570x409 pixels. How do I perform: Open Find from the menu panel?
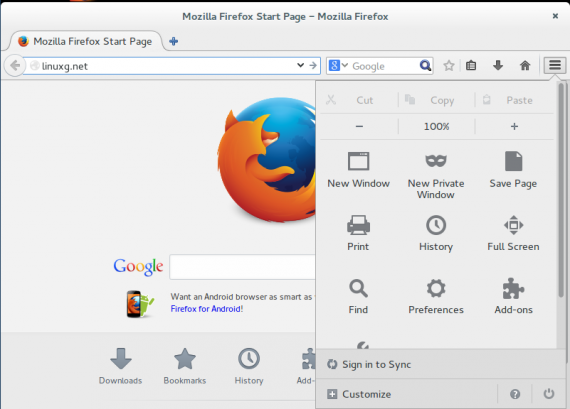click(358, 296)
